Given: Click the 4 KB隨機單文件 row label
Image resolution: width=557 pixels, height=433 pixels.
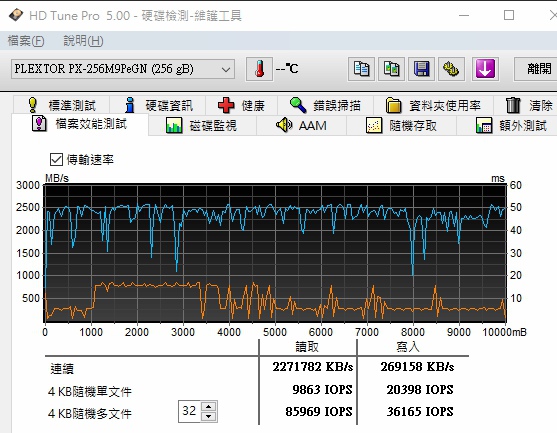Looking at the screenshot, I should point(90,391).
